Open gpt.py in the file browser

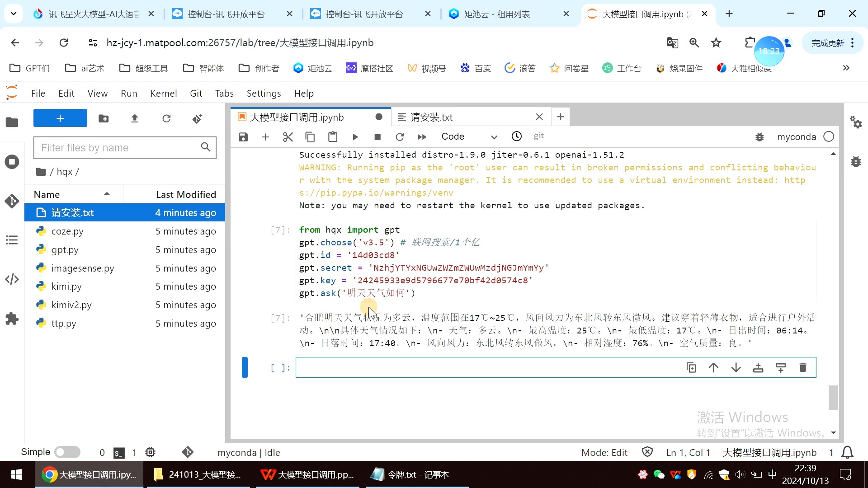[x=65, y=250]
